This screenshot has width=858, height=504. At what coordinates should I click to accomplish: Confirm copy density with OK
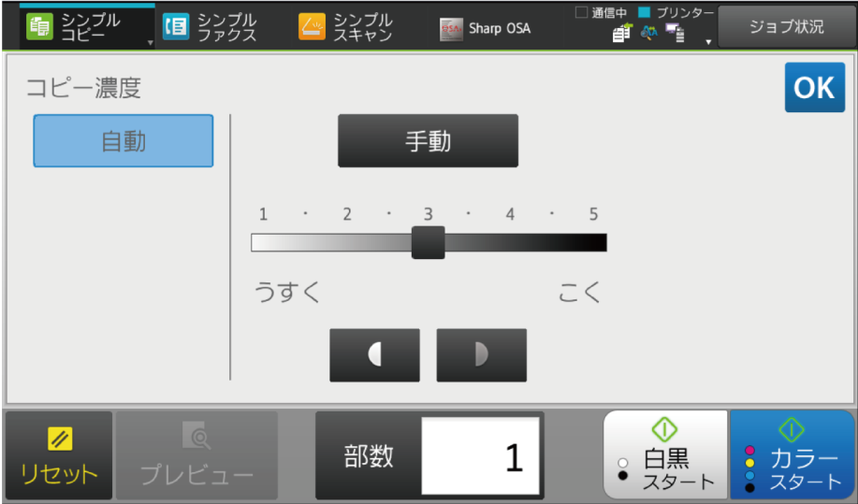pyautogui.click(x=815, y=88)
